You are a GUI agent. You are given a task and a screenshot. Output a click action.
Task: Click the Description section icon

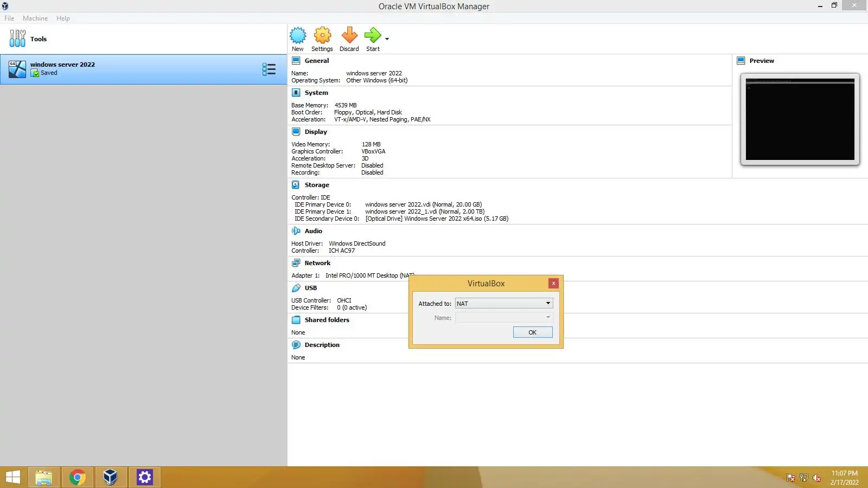[296, 345]
